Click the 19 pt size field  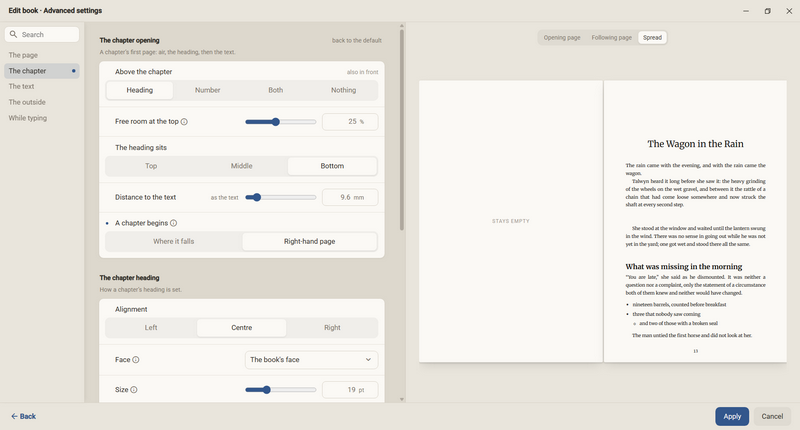(350, 390)
